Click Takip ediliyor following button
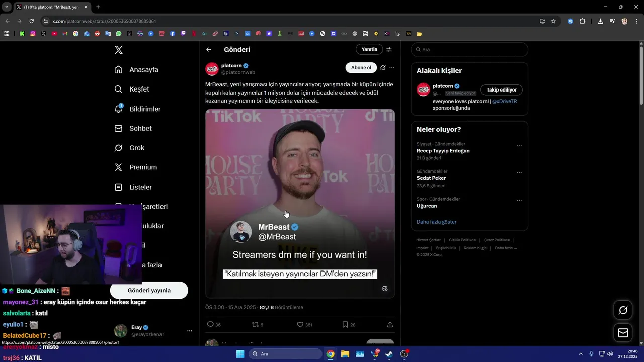The image size is (644, 362). (x=502, y=90)
